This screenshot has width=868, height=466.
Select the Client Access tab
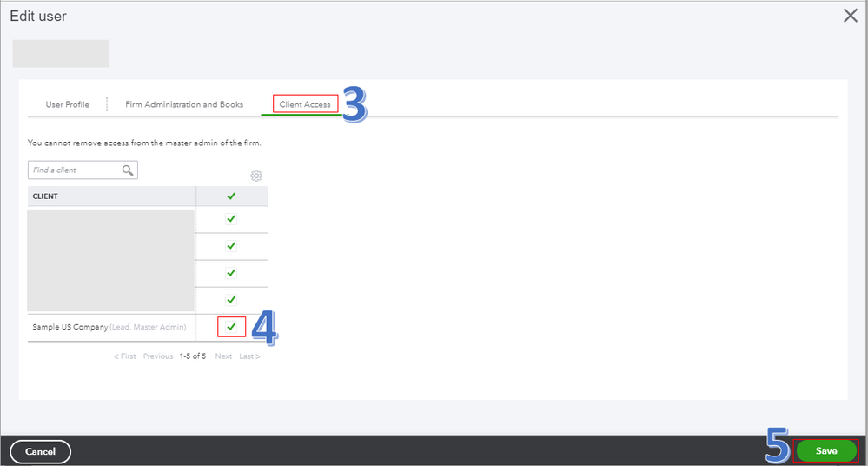304,104
